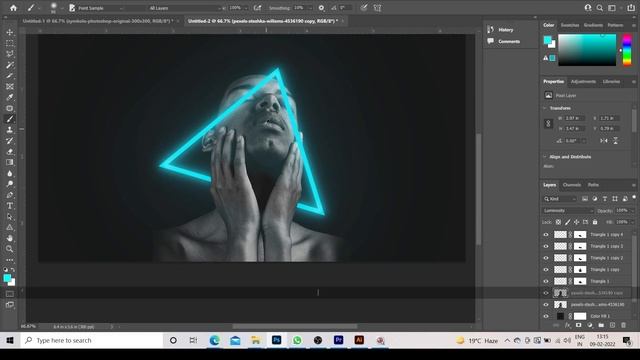Select the Eraser tool
Viewport: 640px width, 360px height.
click(x=10, y=151)
